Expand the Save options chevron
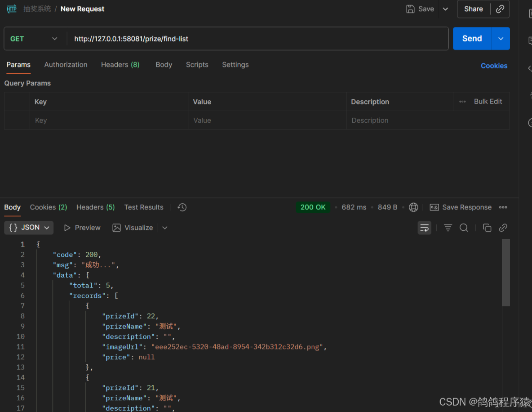This screenshot has height=412, width=532. (x=445, y=9)
